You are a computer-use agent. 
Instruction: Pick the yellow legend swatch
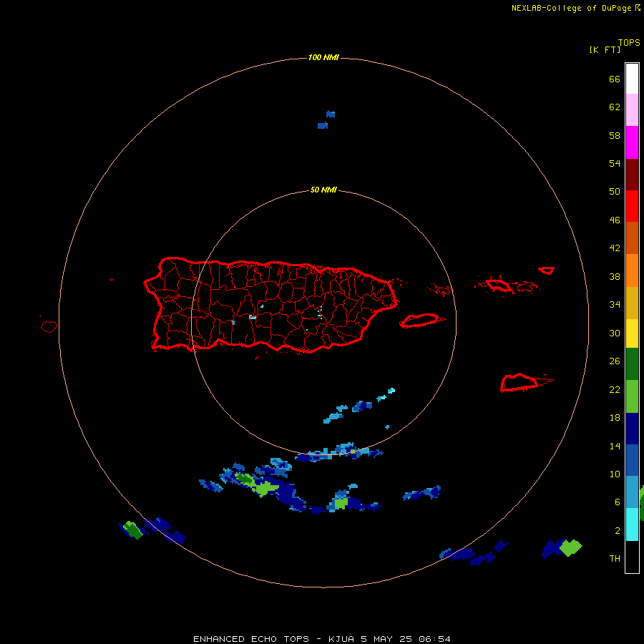point(632,333)
